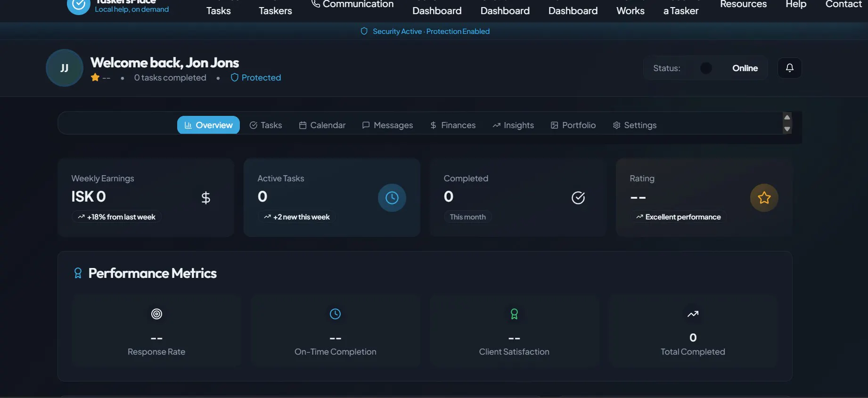Open the Messages tab
Screen dimensions: 868x398
[387, 125]
